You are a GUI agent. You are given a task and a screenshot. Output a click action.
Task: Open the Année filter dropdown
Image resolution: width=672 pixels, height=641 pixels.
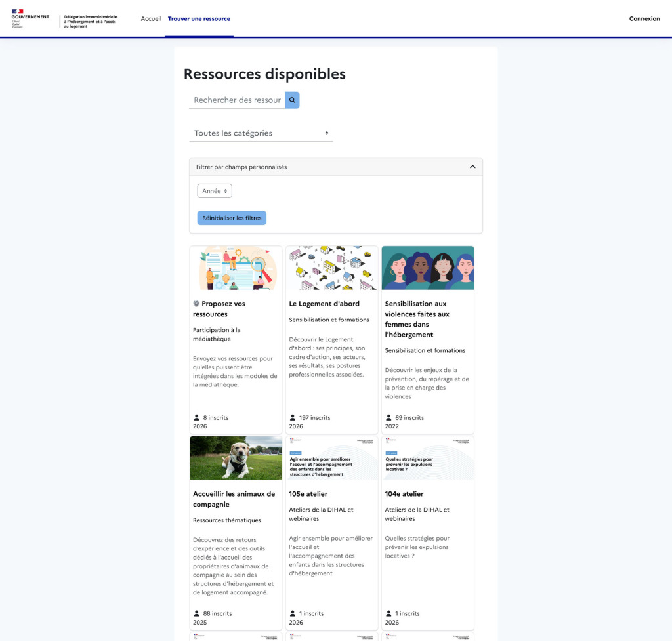215,191
